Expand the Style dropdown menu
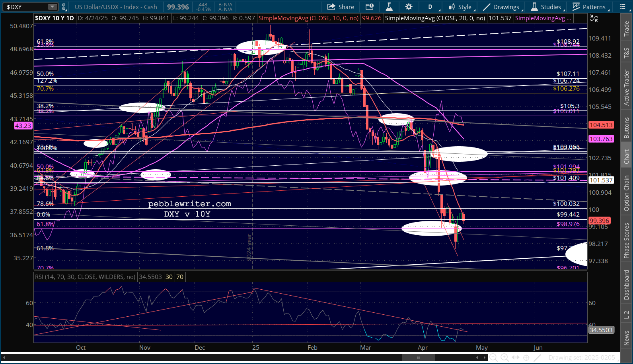Screen dimensions: 633x364 pyautogui.click(x=461, y=7)
